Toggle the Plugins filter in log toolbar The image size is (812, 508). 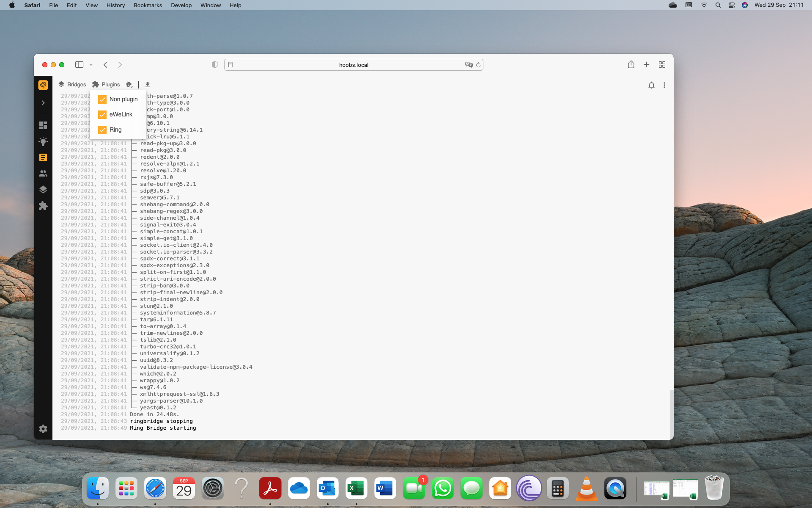tap(106, 84)
